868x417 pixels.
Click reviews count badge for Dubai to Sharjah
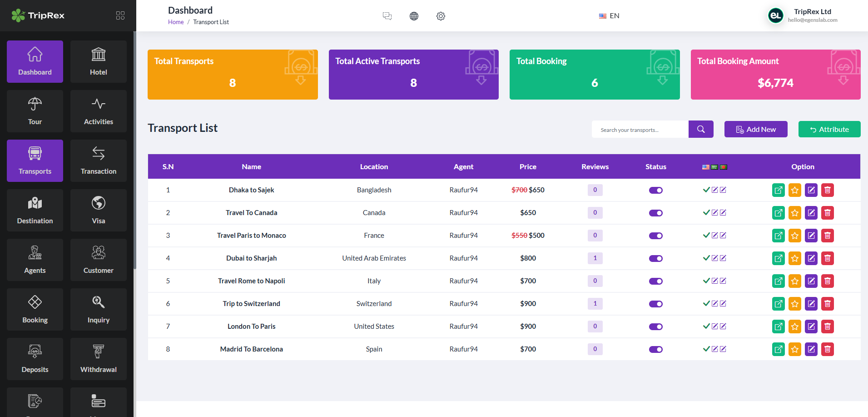pyautogui.click(x=595, y=258)
